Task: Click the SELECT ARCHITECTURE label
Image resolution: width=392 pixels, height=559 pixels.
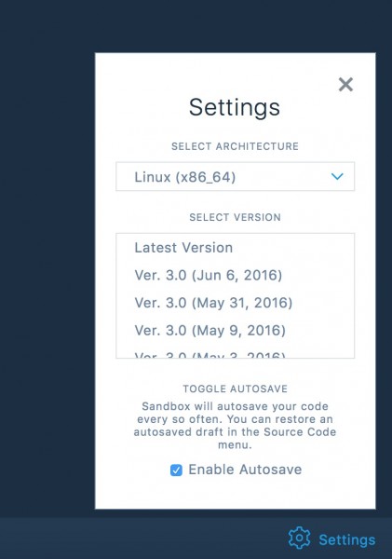Action: (x=235, y=146)
